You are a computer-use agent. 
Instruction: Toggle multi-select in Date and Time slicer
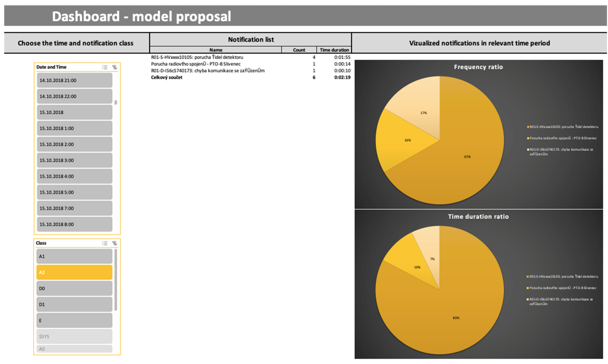point(105,67)
